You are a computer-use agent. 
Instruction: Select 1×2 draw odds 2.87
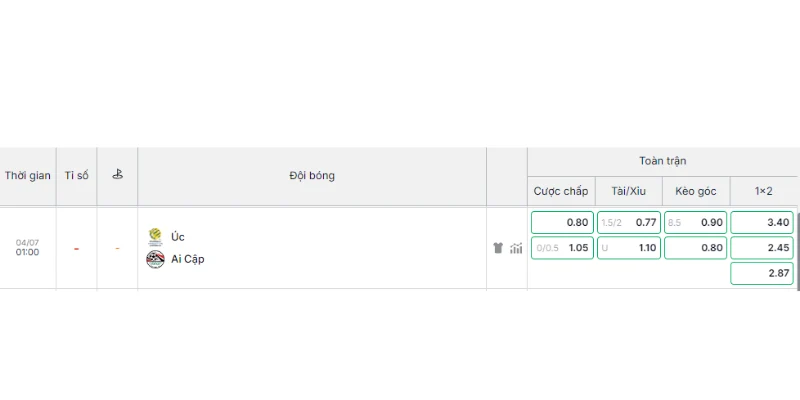pyautogui.click(x=762, y=273)
